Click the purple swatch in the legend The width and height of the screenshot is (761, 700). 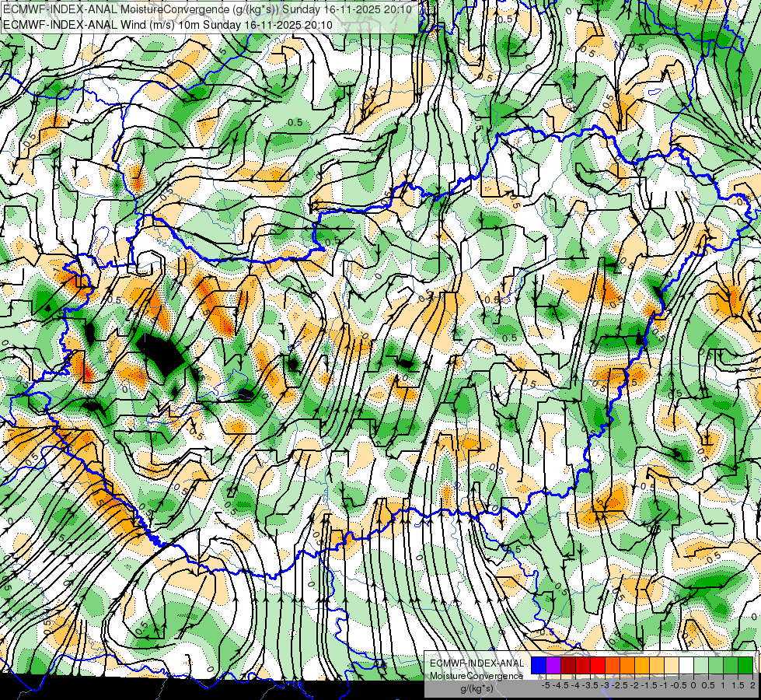(x=553, y=665)
